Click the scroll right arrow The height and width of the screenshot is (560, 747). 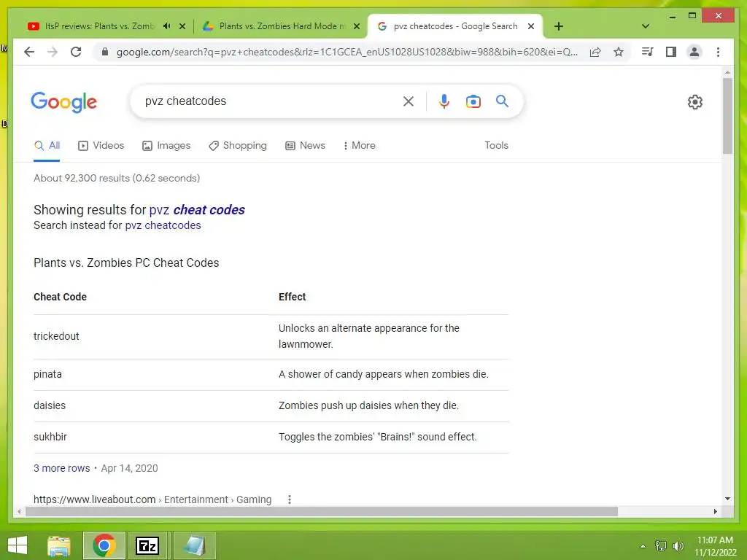tap(715, 511)
